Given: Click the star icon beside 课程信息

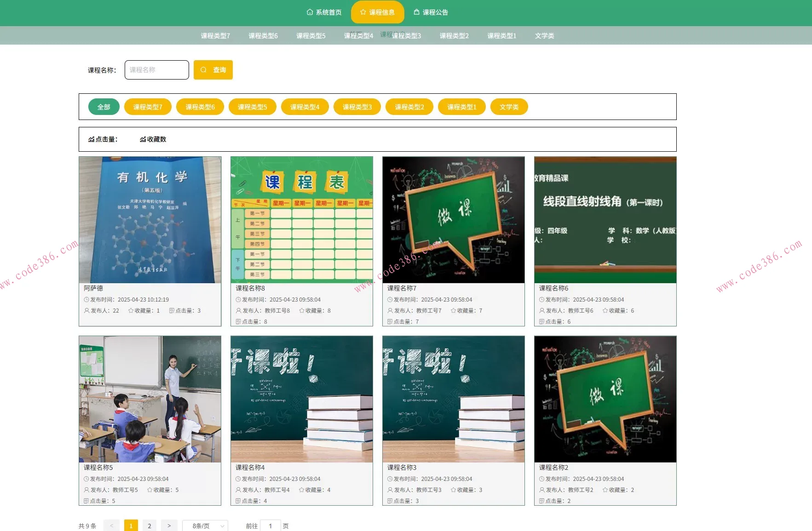Looking at the screenshot, I should pyautogui.click(x=363, y=12).
